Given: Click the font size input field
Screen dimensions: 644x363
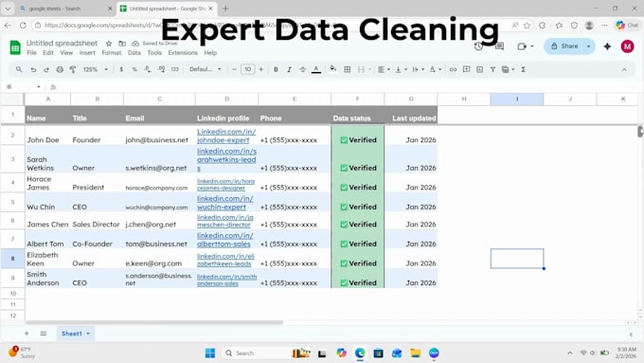Looking at the screenshot, I should click(x=248, y=69).
